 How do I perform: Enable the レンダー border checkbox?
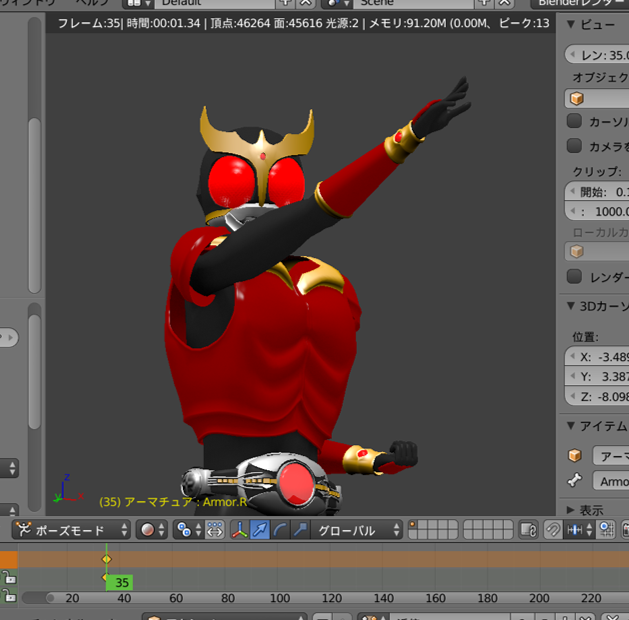(574, 276)
